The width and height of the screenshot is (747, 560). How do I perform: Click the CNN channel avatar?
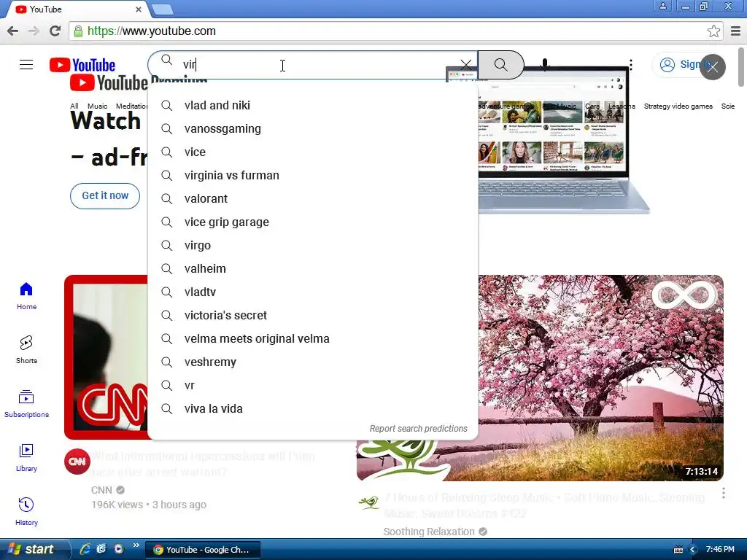(77, 462)
